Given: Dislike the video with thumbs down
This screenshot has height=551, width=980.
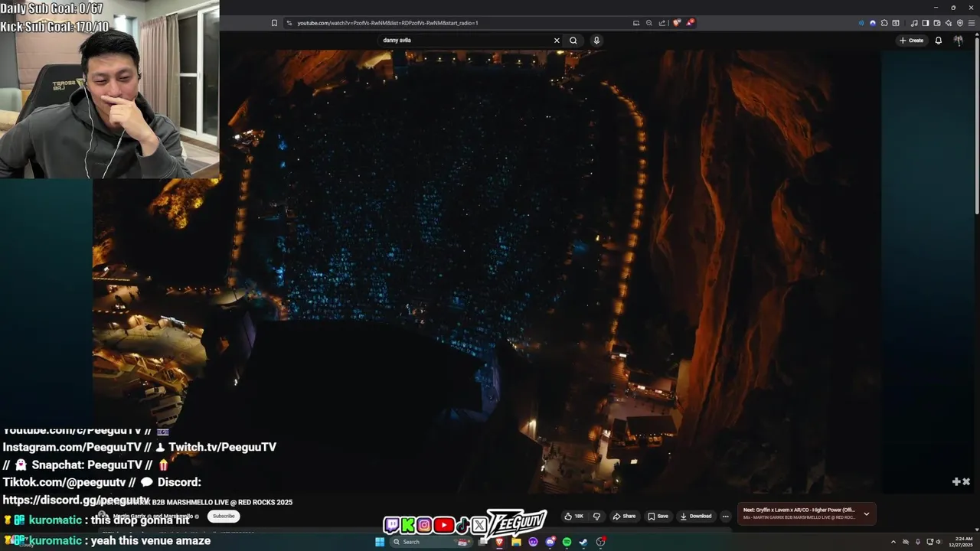Looking at the screenshot, I should tap(596, 516).
